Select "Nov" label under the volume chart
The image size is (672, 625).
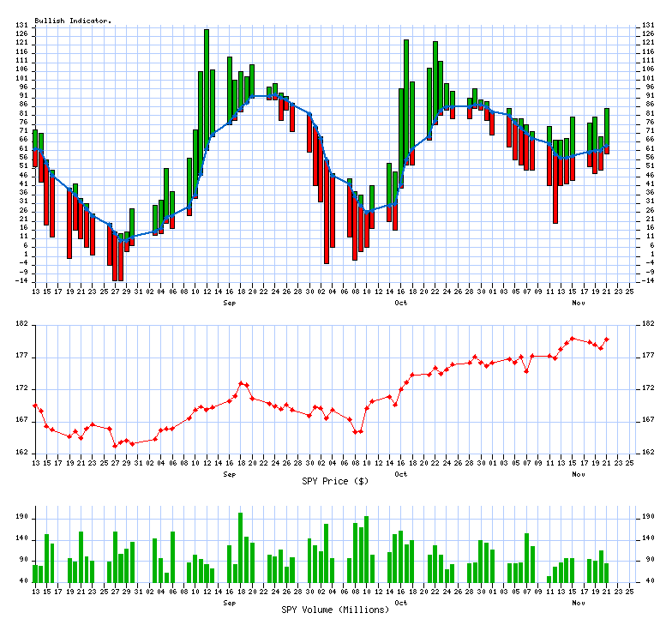pos(579,602)
